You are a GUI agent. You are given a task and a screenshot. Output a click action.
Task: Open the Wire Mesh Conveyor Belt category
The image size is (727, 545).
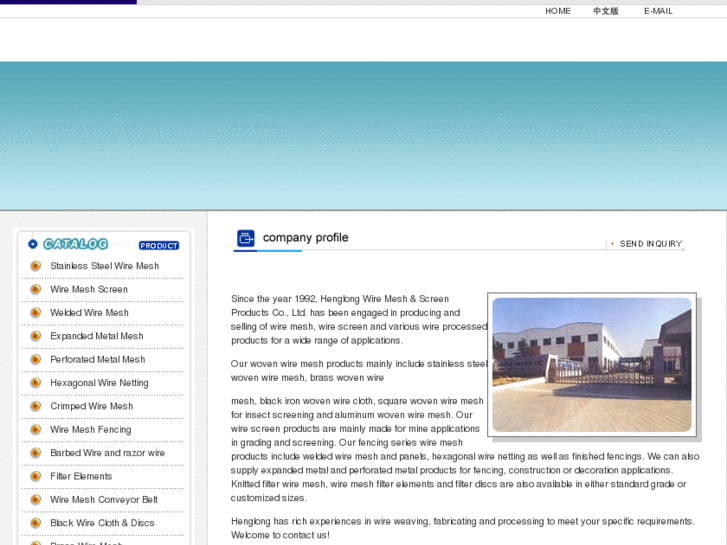click(x=104, y=500)
